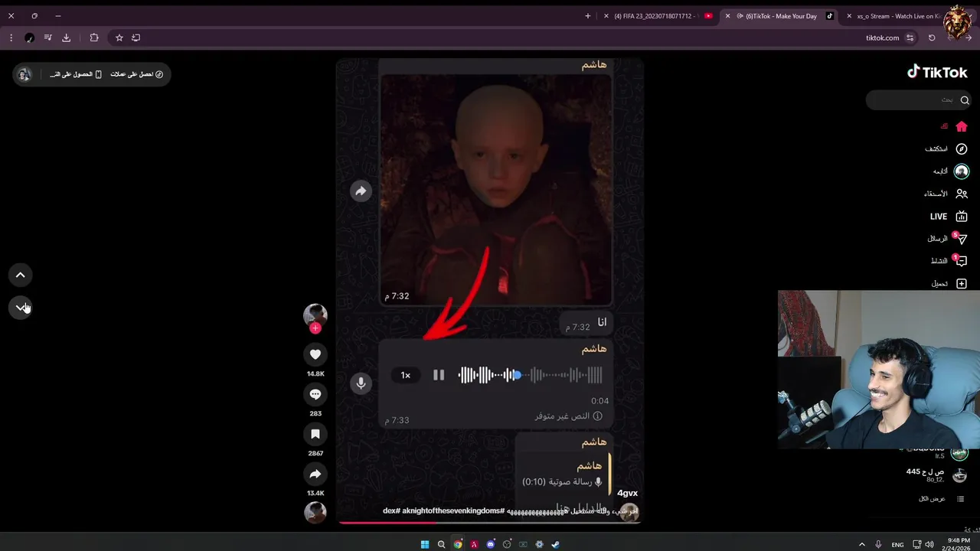Click 'Get the app' phone button

(x=76, y=74)
